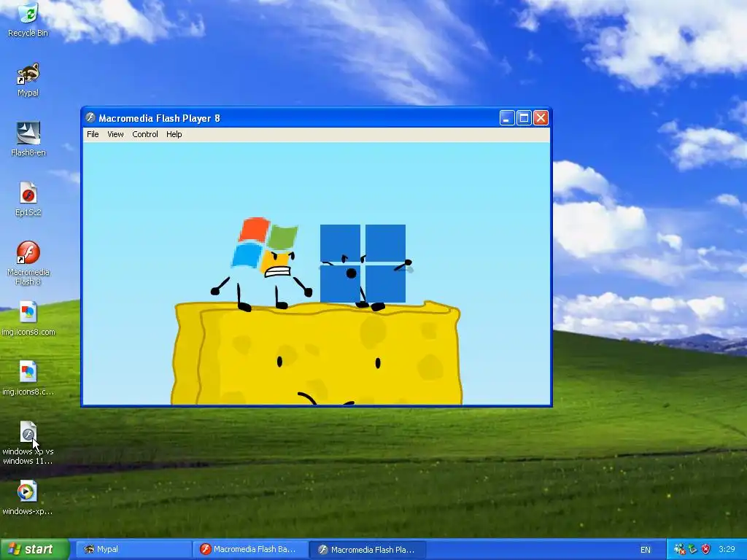Click the Windows XP flag character in animation
Screen dimensions: 747x560
coord(263,264)
